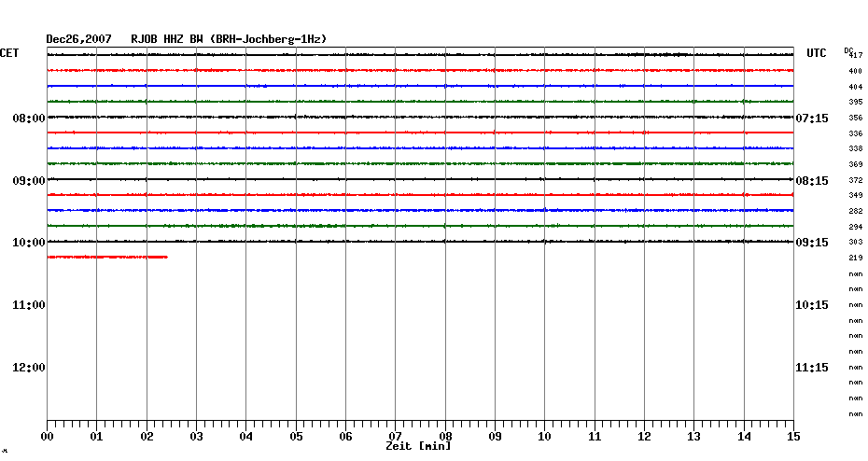Click minute tick label 15 on x-axis

pos(793,437)
